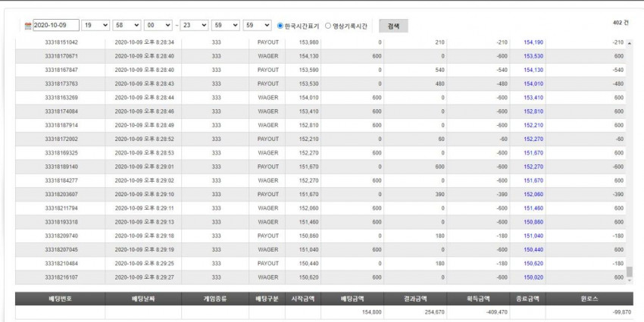Click the 배팅날짜 column header
This screenshot has width=644, height=322.
point(143,299)
